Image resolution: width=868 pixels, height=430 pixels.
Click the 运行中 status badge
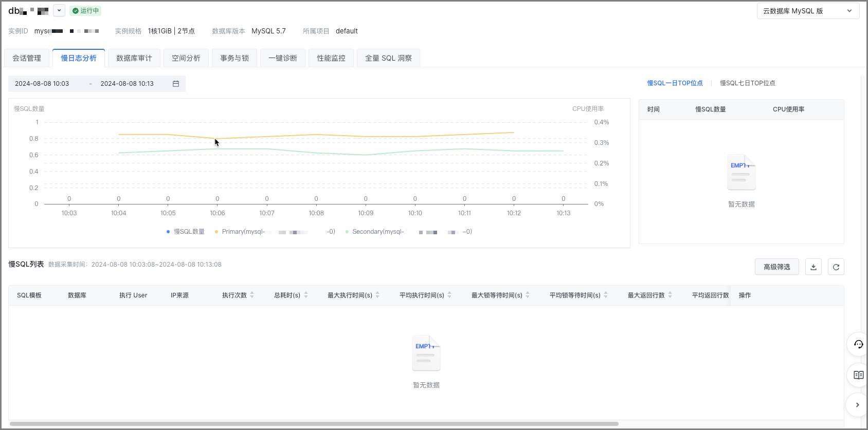point(85,11)
